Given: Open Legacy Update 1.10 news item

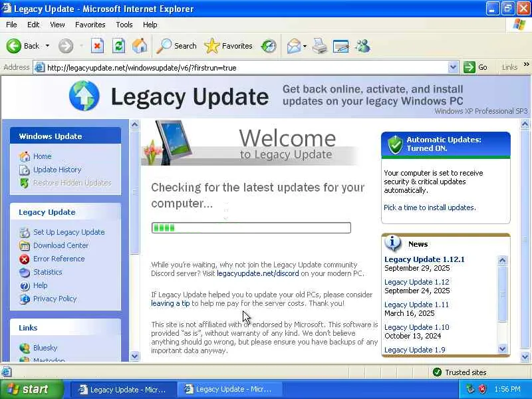Looking at the screenshot, I should click(x=417, y=327).
